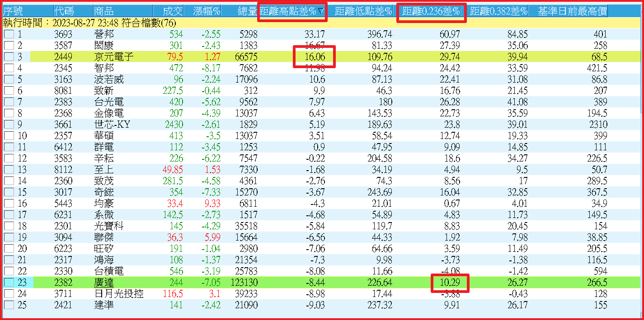
Task: Click the 序號 column header
Action: click(13, 12)
